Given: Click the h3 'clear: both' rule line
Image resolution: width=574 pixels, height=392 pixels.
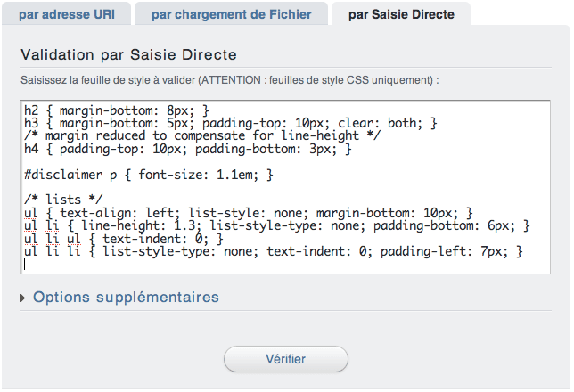Looking at the screenshot, I should (x=231, y=123).
